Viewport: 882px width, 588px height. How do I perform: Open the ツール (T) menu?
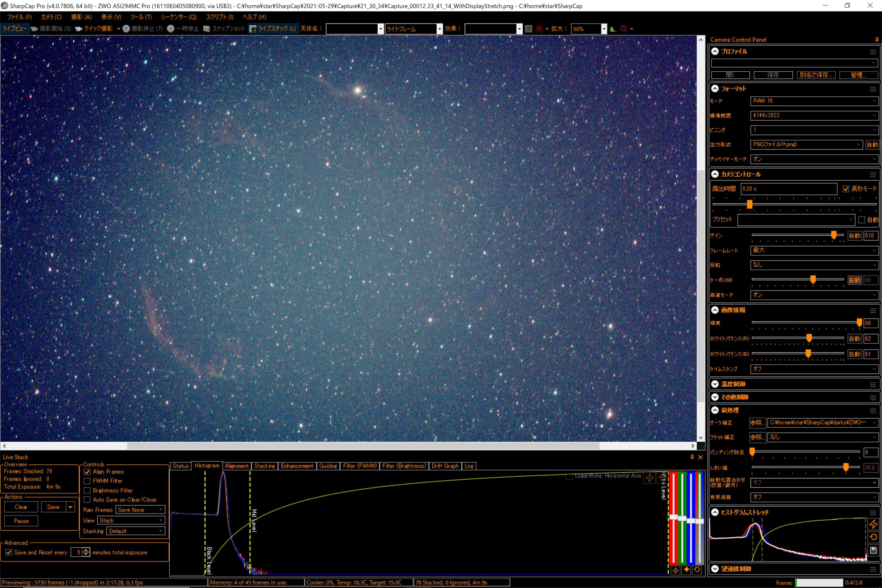pos(141,17)
